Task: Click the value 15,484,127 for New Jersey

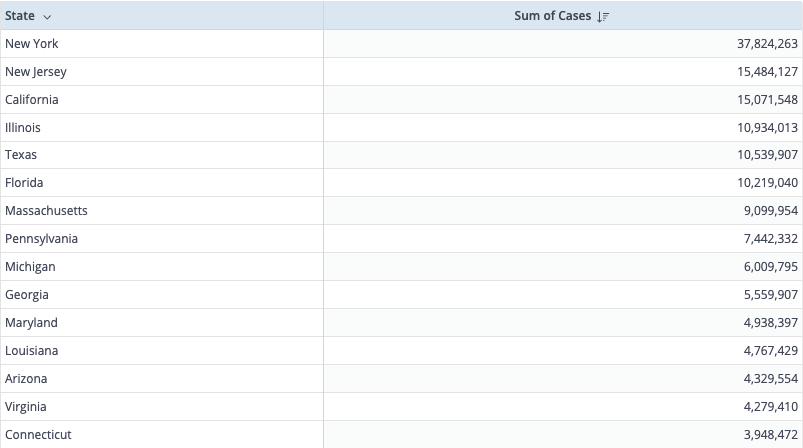Action: click(x=767, y=72)
